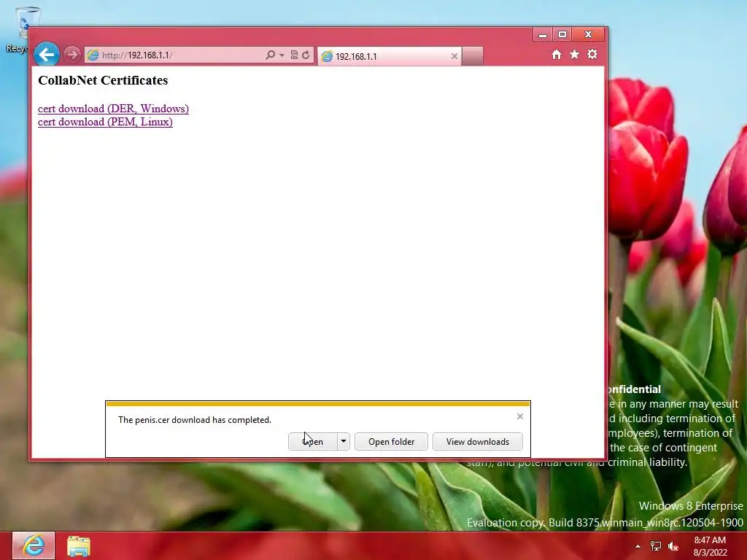747x560 pixels.
Task: Close the Internet Explorer window
Action: click(x=589, y=35)
